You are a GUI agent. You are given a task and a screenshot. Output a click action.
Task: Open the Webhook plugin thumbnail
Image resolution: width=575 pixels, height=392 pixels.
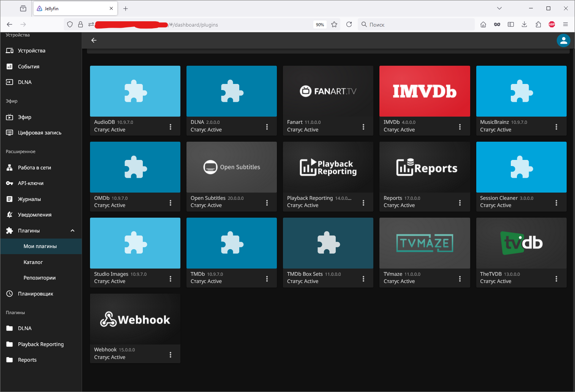click(x=135, y=319)
